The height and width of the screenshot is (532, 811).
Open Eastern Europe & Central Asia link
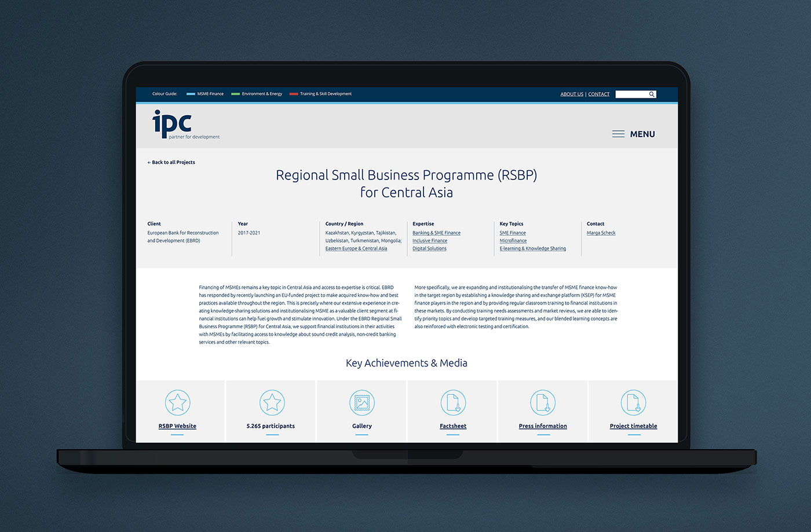pos(356,248)
